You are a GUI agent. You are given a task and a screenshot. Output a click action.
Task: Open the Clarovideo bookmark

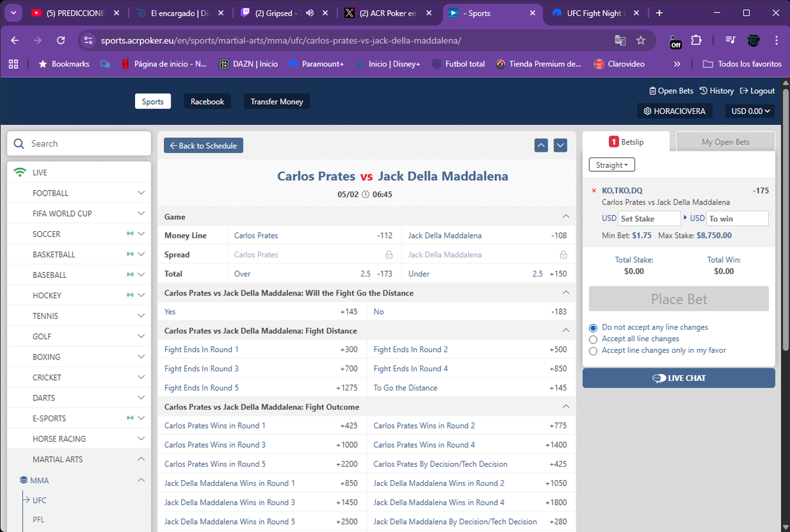(x=619, y=64)
